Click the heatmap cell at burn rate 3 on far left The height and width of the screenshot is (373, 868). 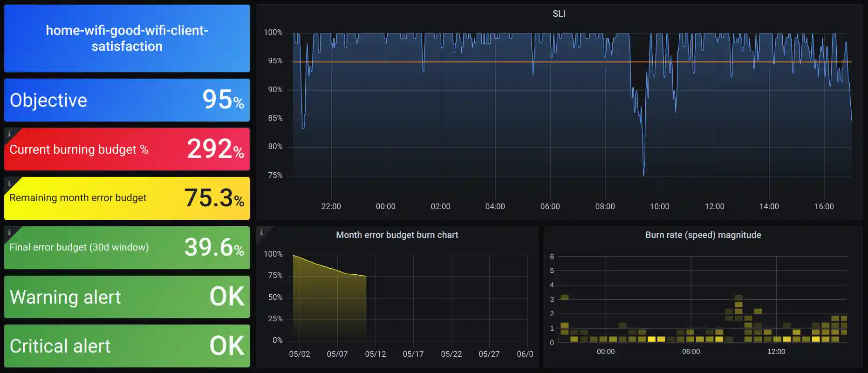[564, 297]
